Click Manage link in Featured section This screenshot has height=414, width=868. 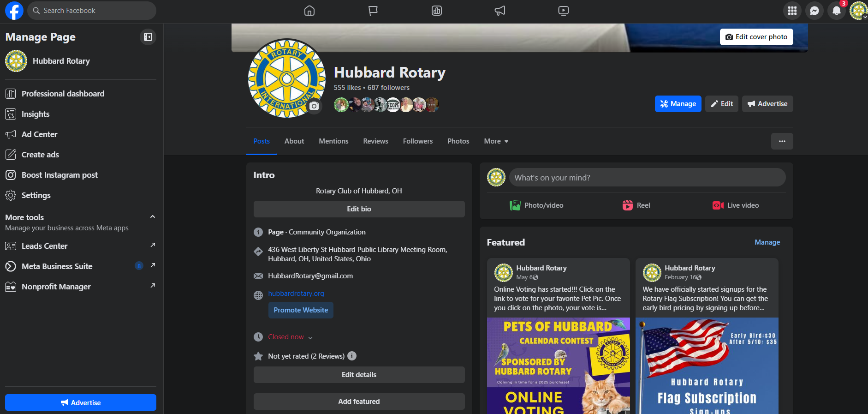point(767,242)
